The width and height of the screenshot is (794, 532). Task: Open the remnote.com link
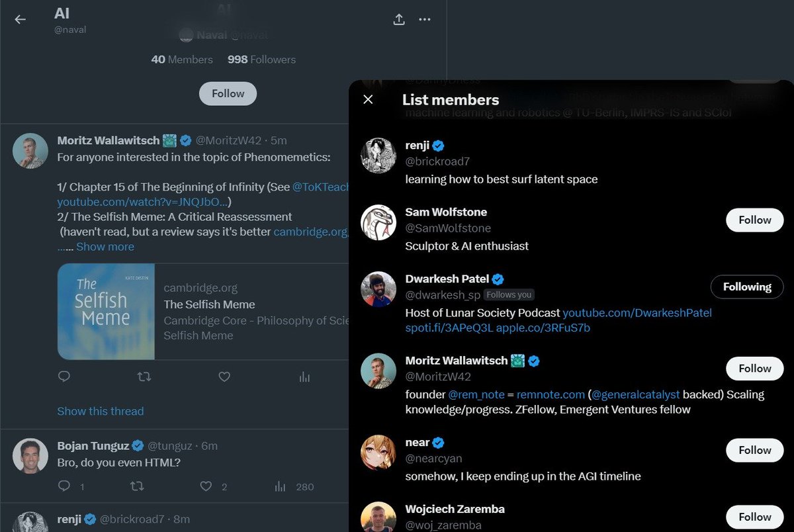coord(551,394)
